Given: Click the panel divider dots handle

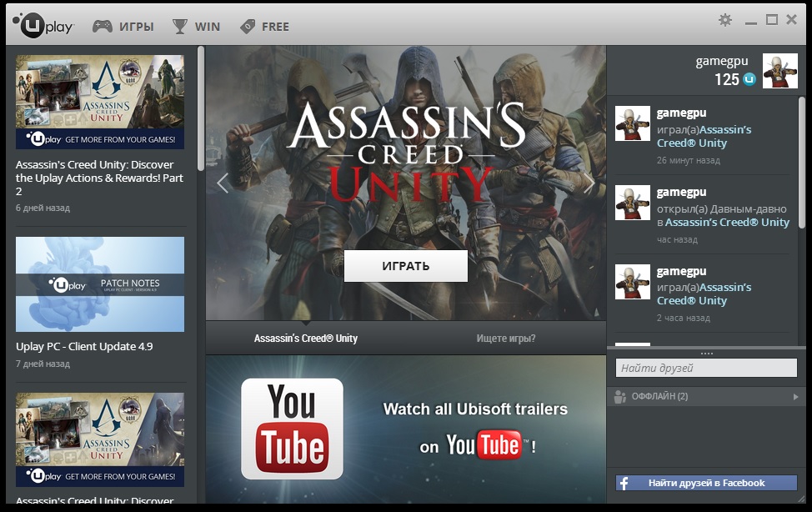Looking at the screenshot, I should pos(707,354).
